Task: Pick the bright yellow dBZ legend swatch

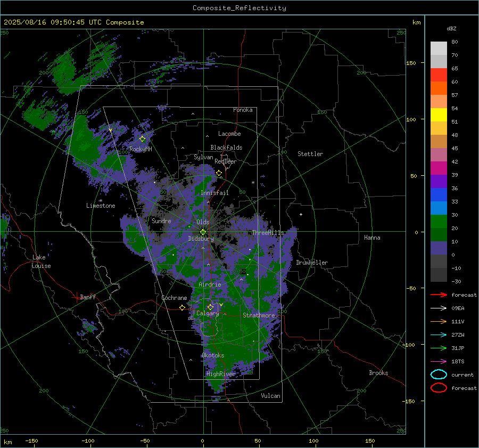Action: click(439, 115)
